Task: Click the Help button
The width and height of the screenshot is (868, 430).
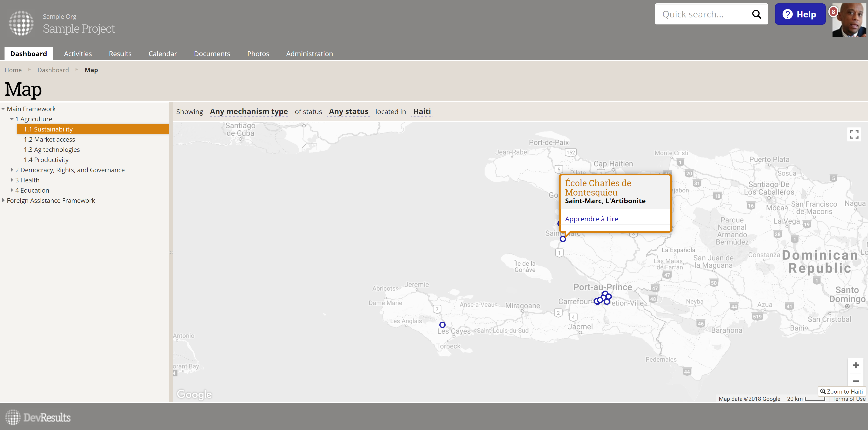Action: [800, 14]
